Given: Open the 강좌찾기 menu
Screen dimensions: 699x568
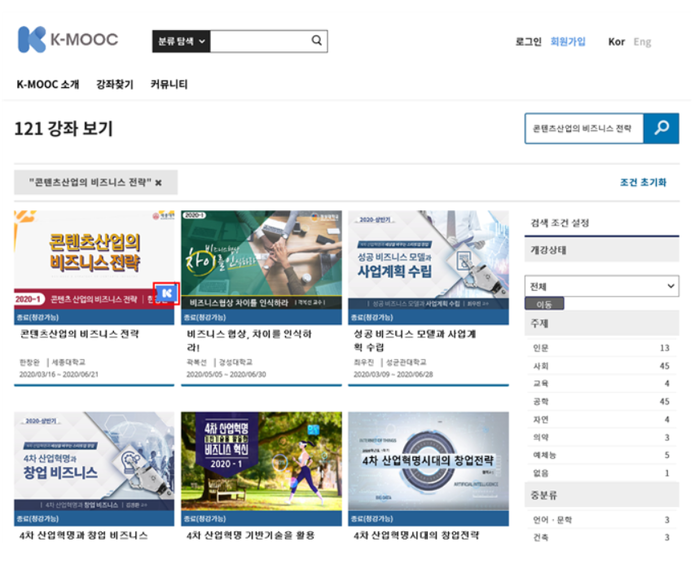Looking at the screenshot, I should coord(114,85).
